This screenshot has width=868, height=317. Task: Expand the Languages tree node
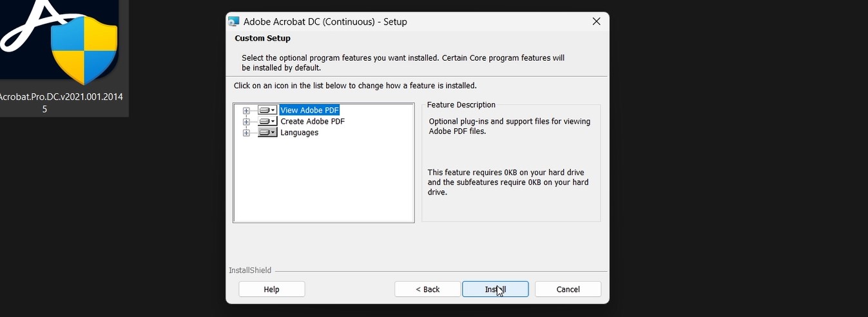pyautogui.click(x=246, y=133)
